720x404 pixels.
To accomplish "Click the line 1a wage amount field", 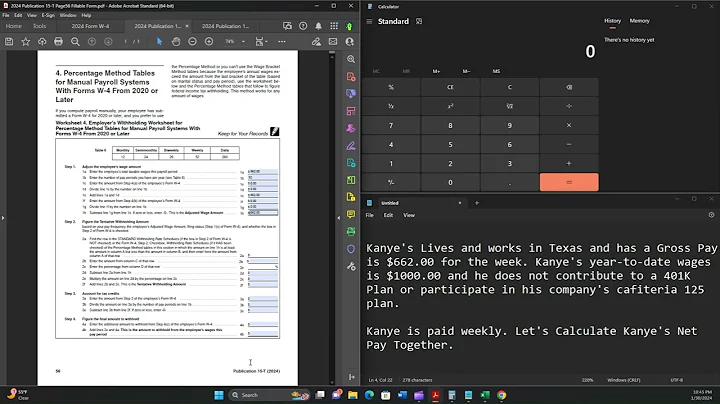I will (263, 172).
